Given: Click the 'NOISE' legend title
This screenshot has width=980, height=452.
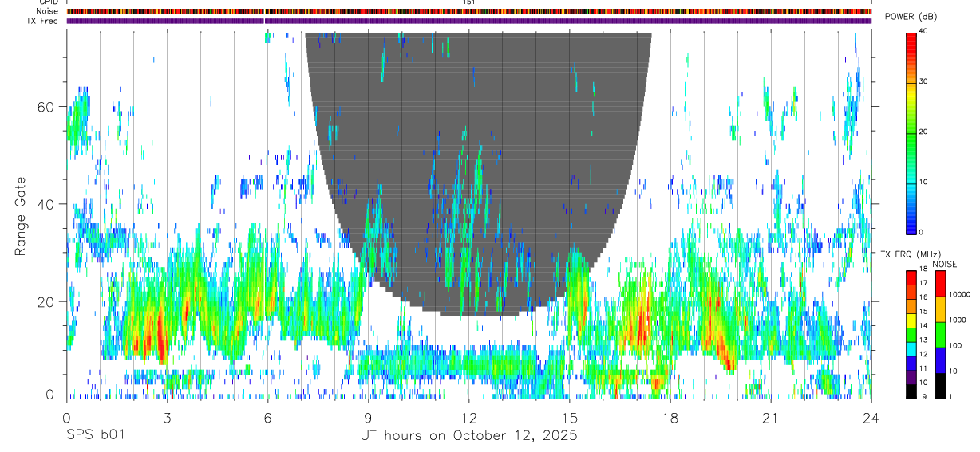Looking at the screenshot, I should tap(944, 264).
